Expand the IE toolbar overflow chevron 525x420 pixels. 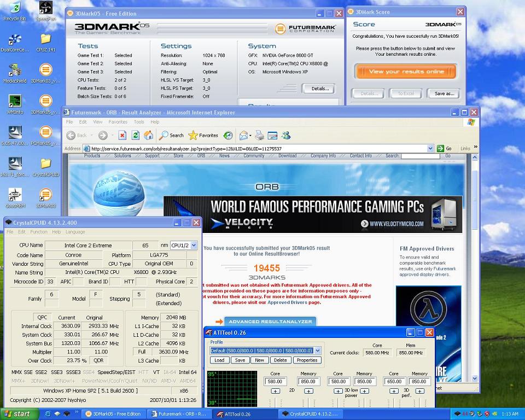tap(475, 147)
